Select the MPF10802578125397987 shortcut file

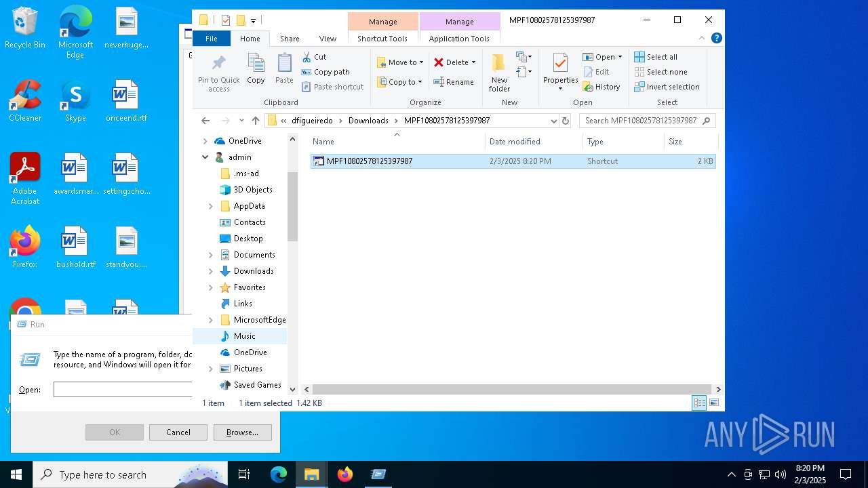[513, 161]
